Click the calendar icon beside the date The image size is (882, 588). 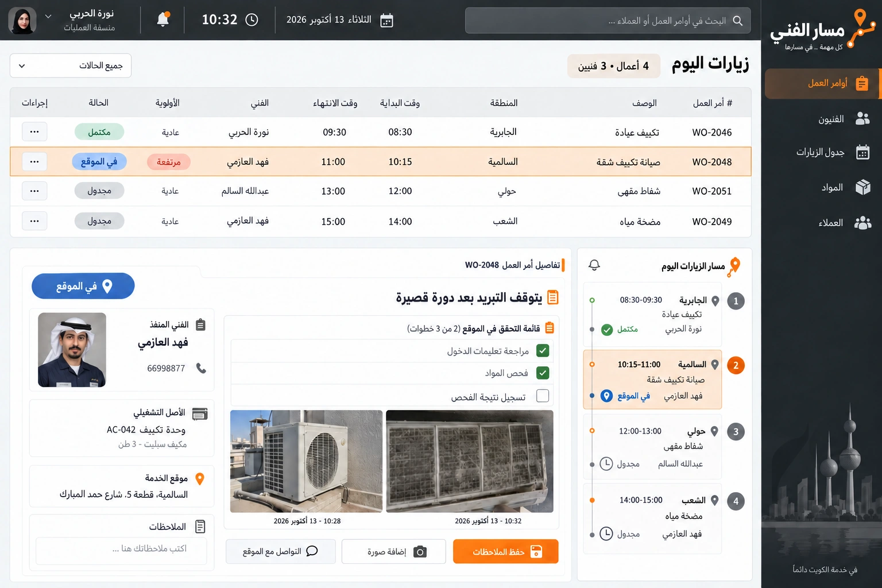tap(387, 20)
